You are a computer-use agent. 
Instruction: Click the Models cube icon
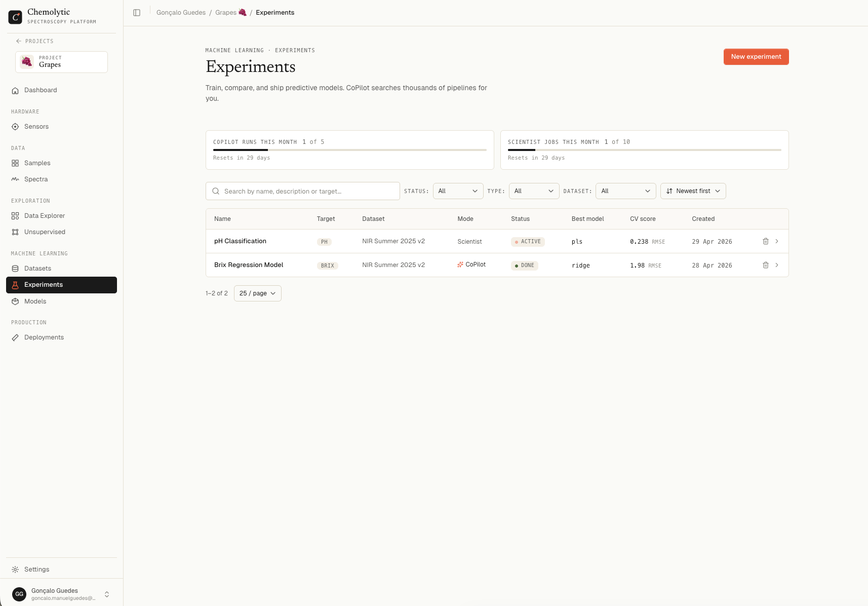click(x=15, y=301)
